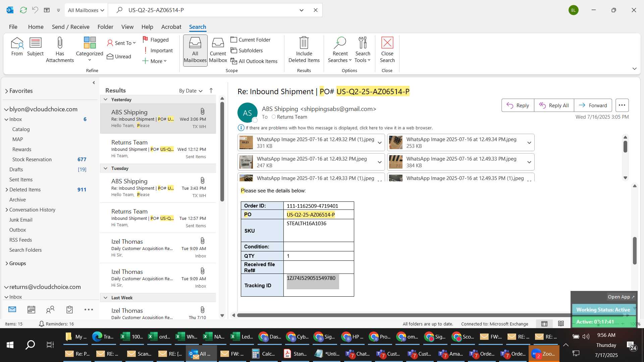
Task: Open Include Deleted Items trash icon
Action: coord(304,50)
